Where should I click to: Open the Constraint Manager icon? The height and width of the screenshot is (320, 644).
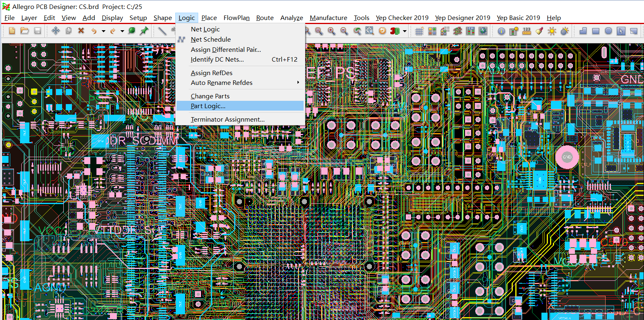pos(470,31)
